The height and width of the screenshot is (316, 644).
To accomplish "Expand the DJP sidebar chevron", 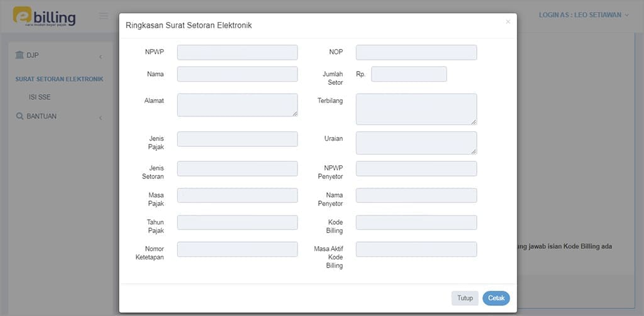I will pyautogui.click(x=101, y=57).
